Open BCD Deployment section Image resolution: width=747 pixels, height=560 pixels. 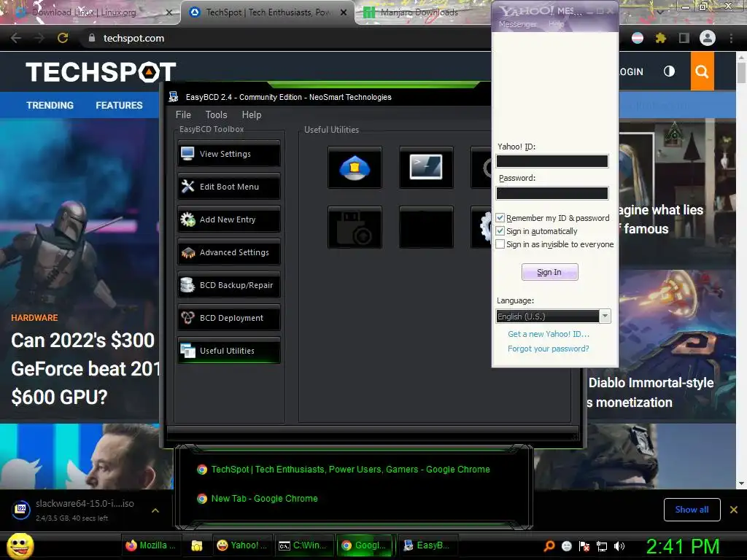pyautogui.click(x=229, y=318)
